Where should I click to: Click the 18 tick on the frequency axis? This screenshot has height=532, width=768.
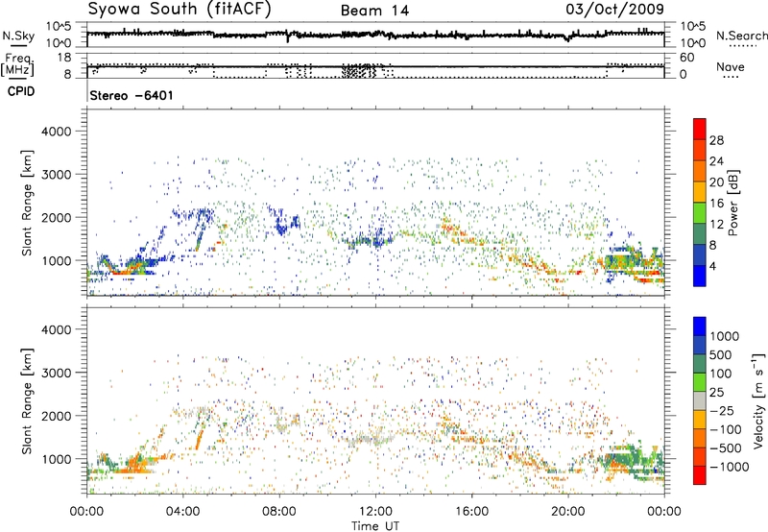[x=64, y=58]
